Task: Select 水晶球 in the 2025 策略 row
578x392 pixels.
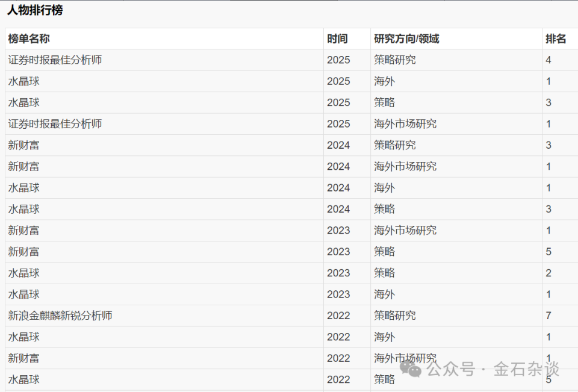Action: (23, 102)
